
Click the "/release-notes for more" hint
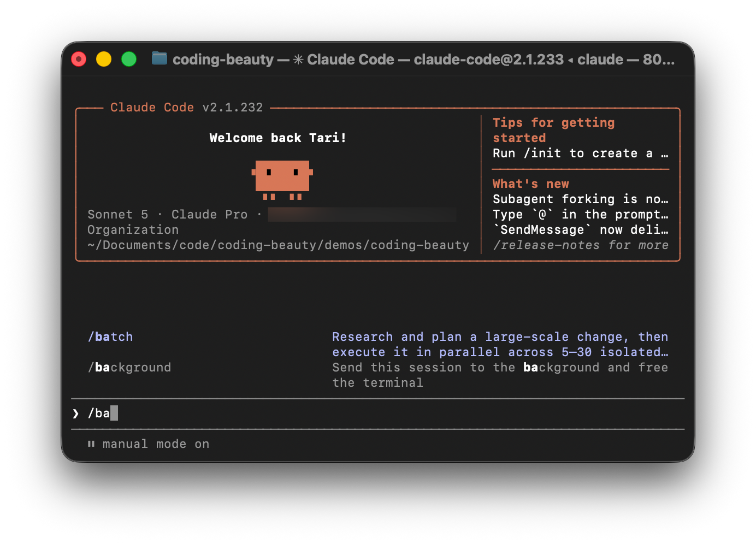(581, 245)
